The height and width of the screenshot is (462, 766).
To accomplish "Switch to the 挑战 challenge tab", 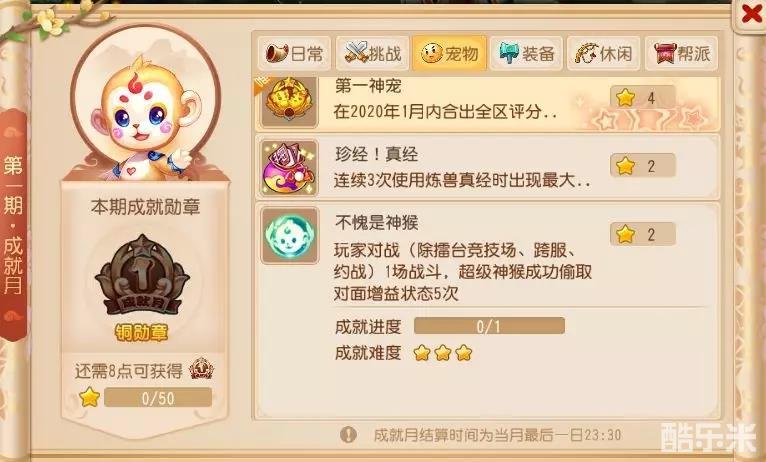I will [372, 53].
